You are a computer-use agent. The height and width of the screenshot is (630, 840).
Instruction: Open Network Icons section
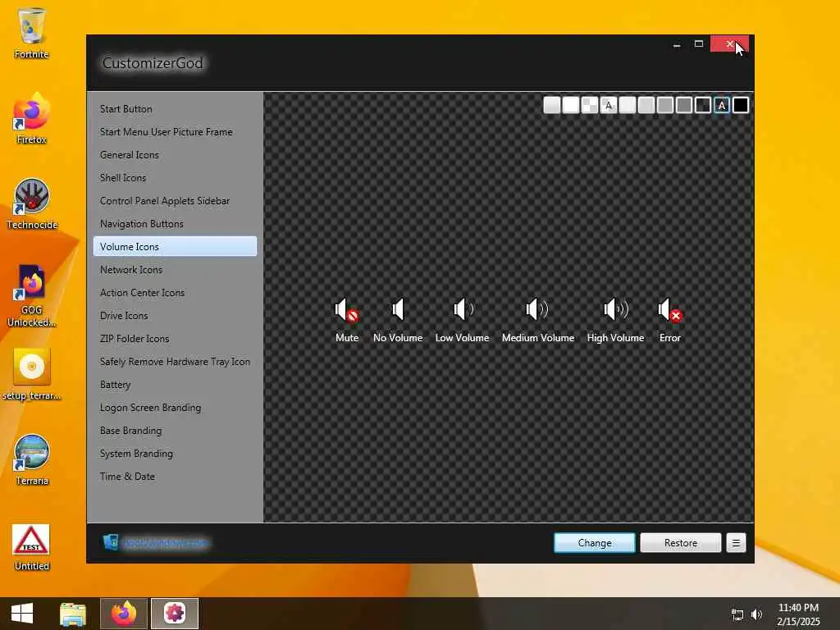(x=175, y=269)
